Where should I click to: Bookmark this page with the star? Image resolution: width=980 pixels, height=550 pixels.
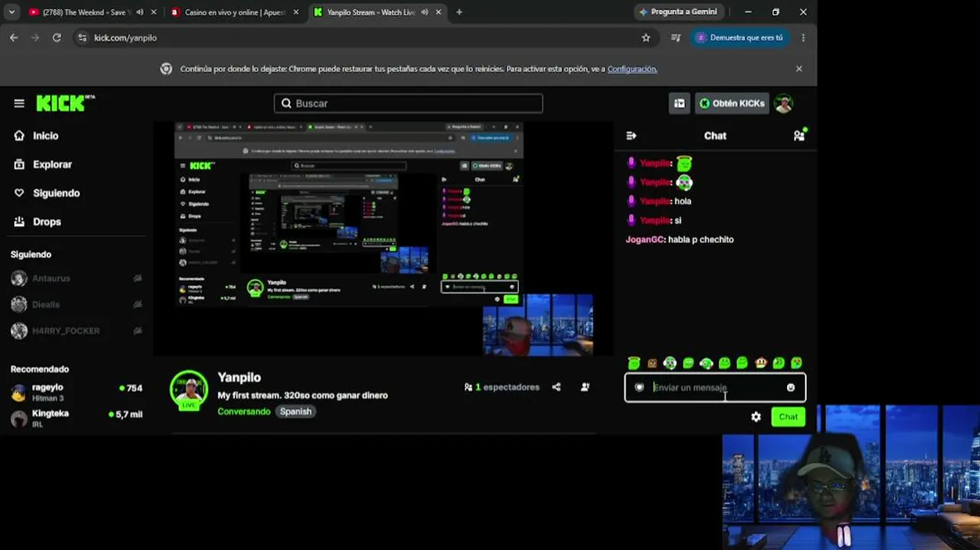click(646, 37)
